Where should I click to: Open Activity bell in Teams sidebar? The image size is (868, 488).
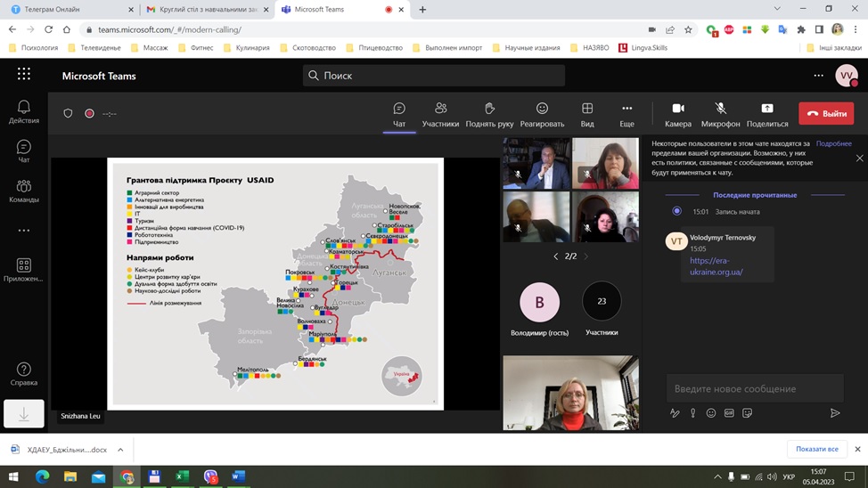24,111
